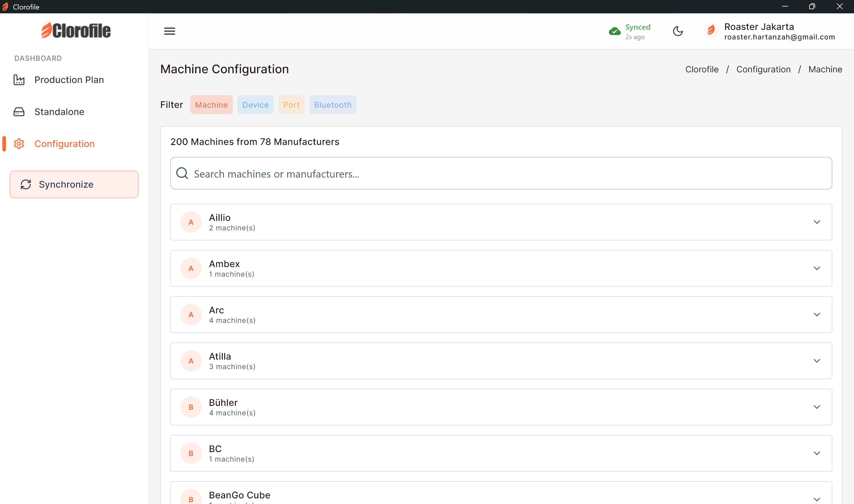
Task: Enable the Device filter
Action: [255, 105]
